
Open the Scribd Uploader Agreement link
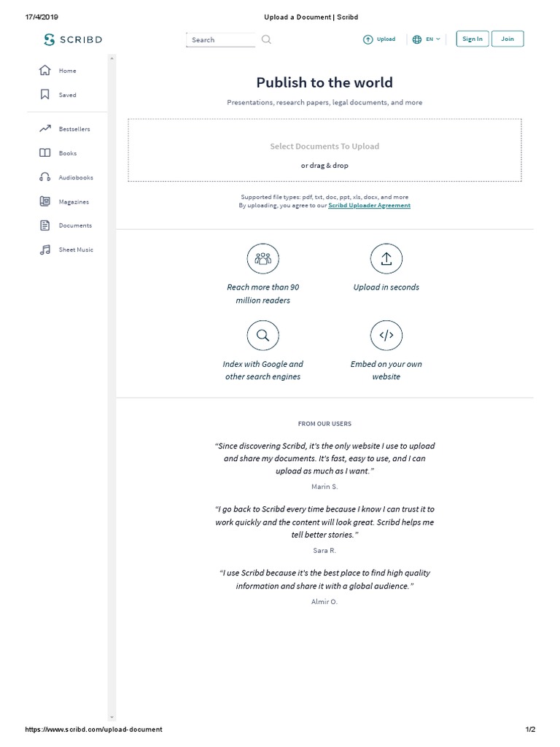pos(369,206)
